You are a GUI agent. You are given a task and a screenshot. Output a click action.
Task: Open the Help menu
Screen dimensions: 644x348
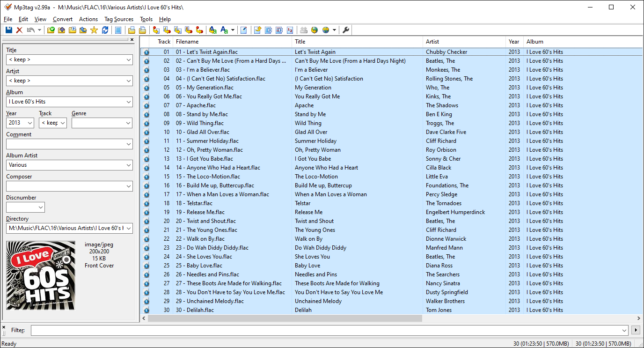point(165,19)
